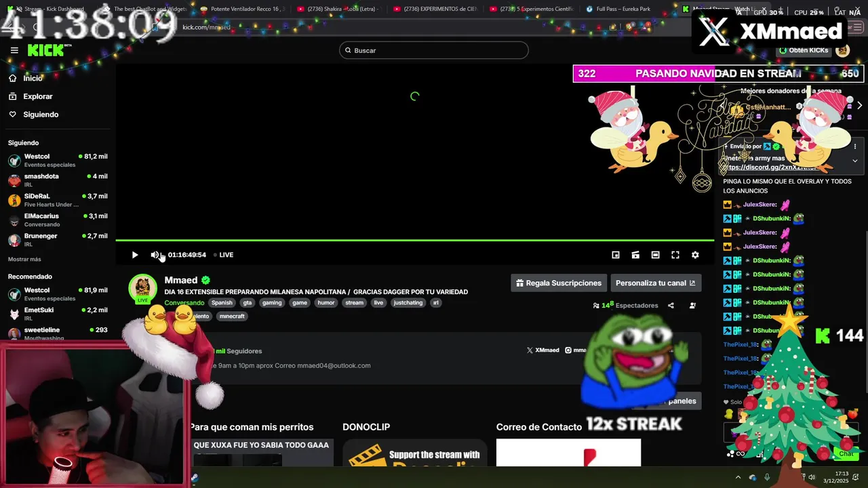
Task: Open smashdota channel in the sidebar
Action: pyautogui.click(x=58, y=180)
